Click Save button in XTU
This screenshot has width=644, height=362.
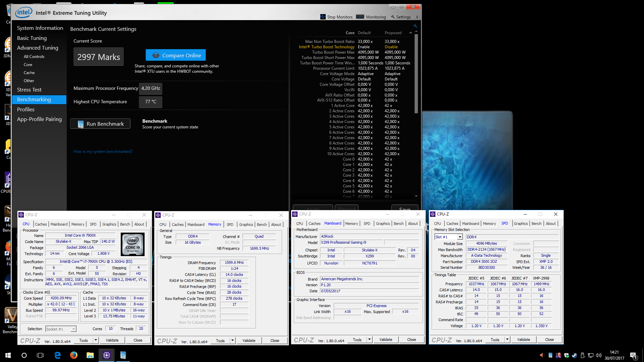(x=405, y=208)
